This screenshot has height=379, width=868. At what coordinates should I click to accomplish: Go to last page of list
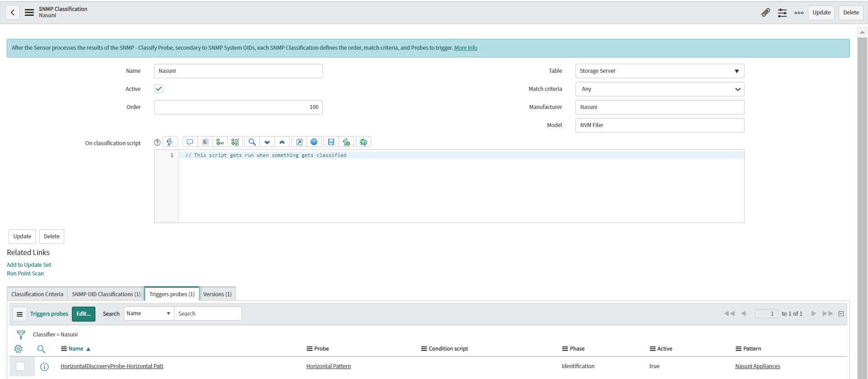[828, 313]
